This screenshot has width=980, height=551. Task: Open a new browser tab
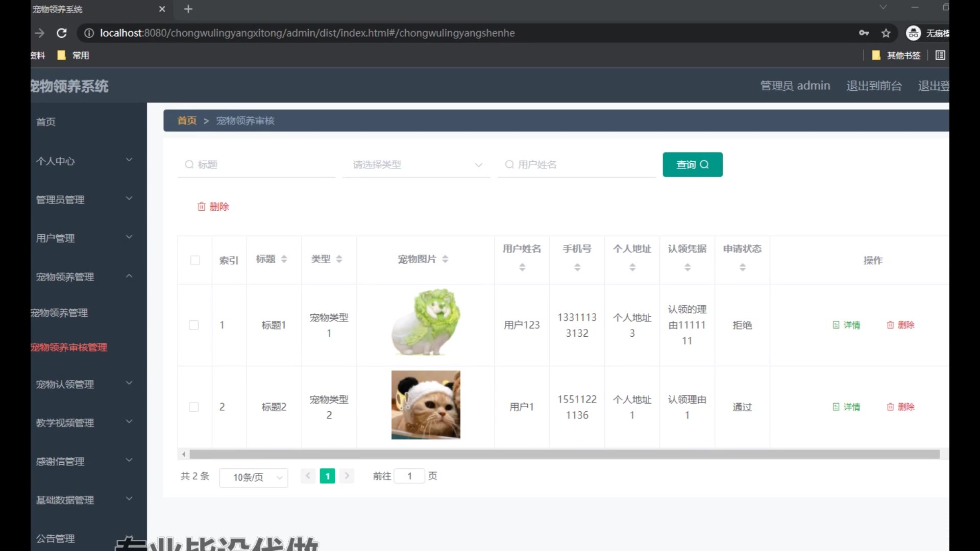(x=188, y=9)
